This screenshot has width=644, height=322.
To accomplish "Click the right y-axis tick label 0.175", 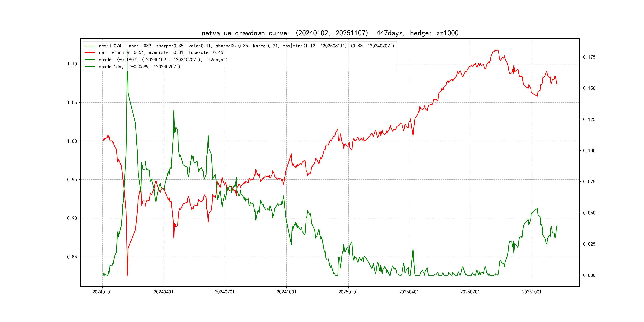I will click(x=589, y=57).
